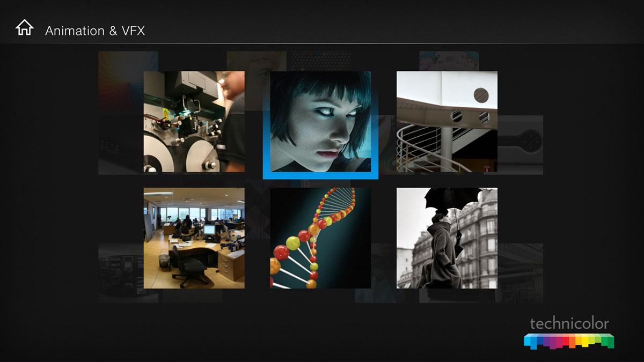Click the Technicolor logo text
Image resolution: width=644 pixels, height=362 pixels.
[569, 323]
